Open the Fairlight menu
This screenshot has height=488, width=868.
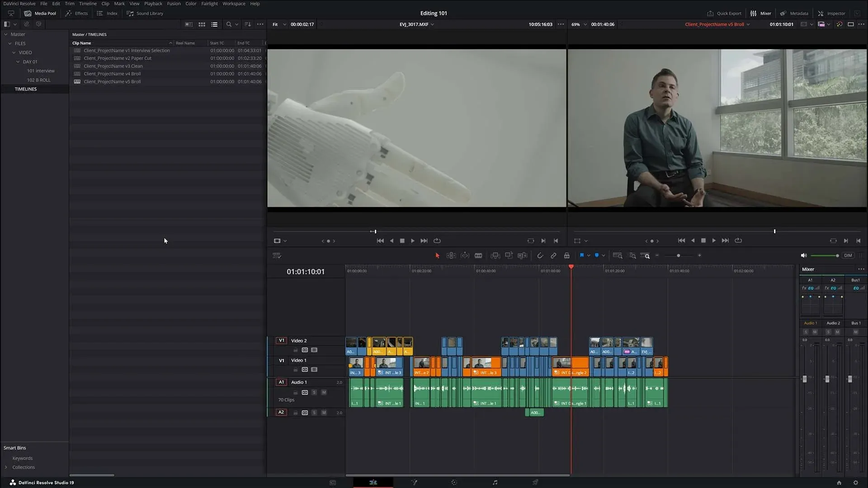209,4
